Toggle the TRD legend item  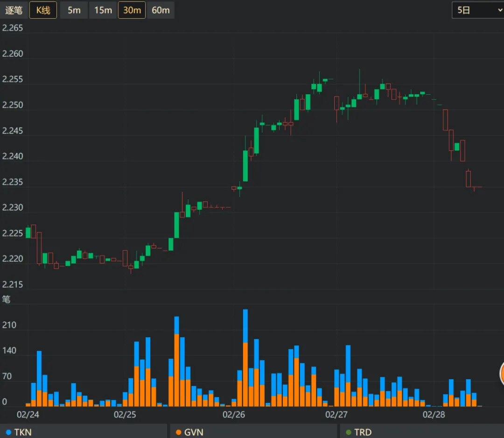click(422, 432)
